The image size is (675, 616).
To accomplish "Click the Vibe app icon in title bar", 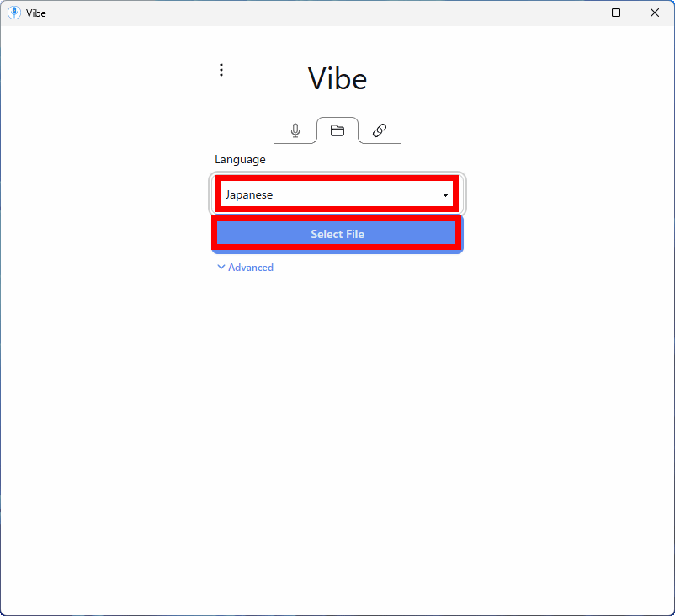I will click(x=14, y=13).
